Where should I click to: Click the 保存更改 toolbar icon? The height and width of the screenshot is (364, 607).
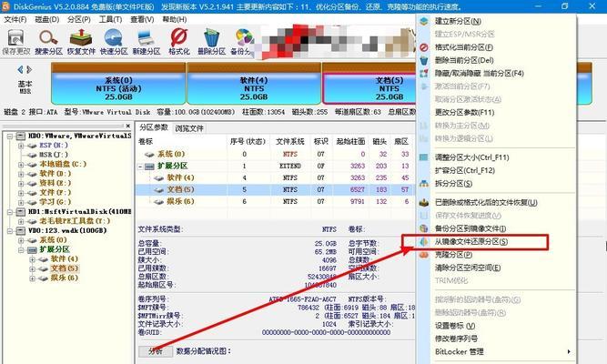(15, 42)
